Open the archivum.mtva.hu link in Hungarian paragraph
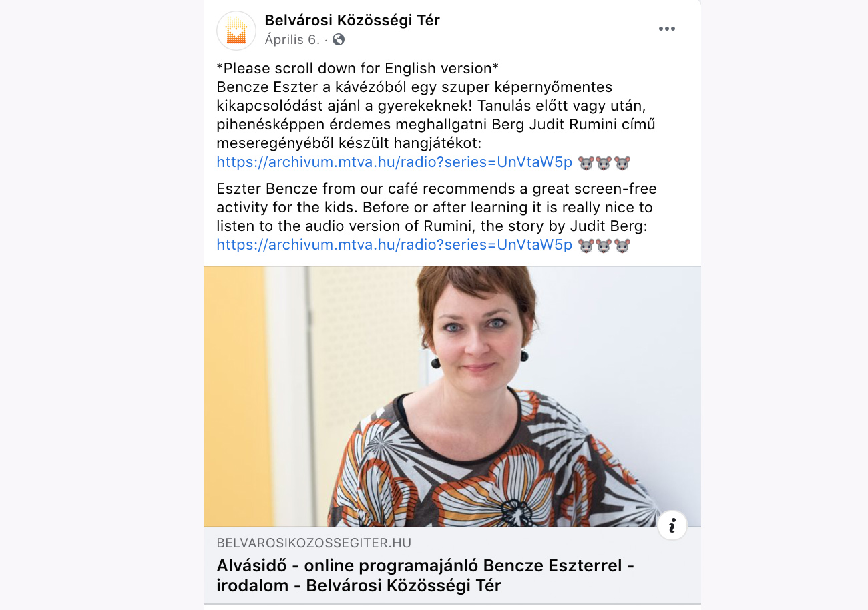 pos(395,162)
